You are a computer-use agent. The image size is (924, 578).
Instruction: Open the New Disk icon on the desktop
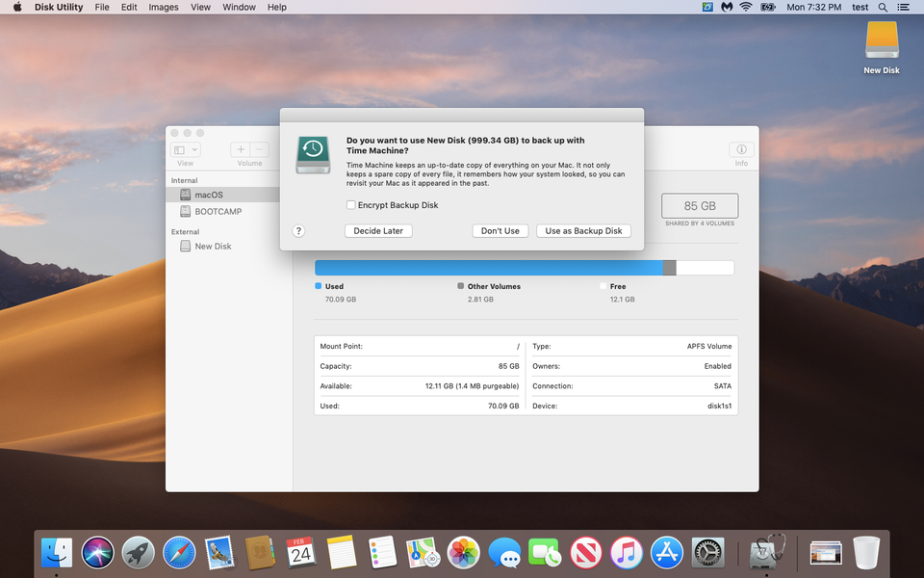[881, 43]
